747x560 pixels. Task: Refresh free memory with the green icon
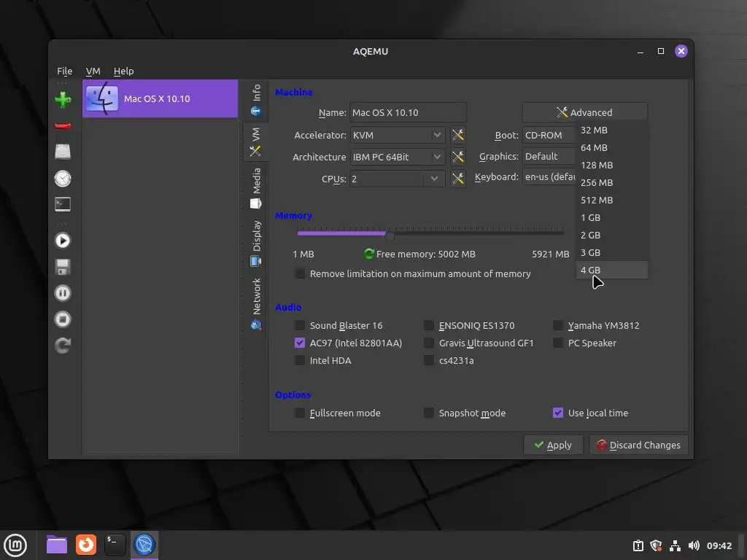pyautogui.click(x=368, y=254)
